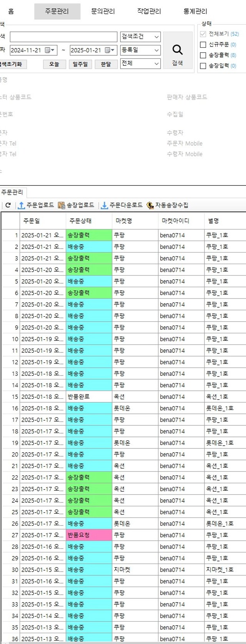
Task: Click 롯데온 market cell in row 16
Action: point(135,408)
